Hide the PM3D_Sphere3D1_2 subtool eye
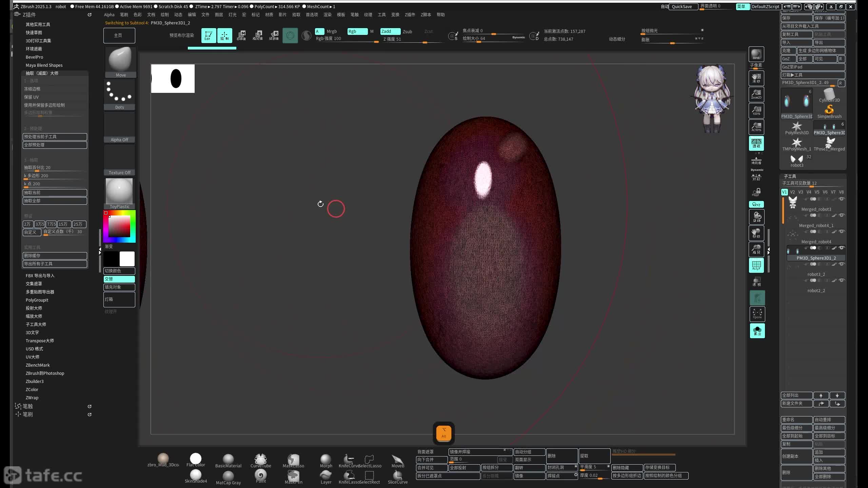This screenshot has width=868, height=488. coord(842,248)
